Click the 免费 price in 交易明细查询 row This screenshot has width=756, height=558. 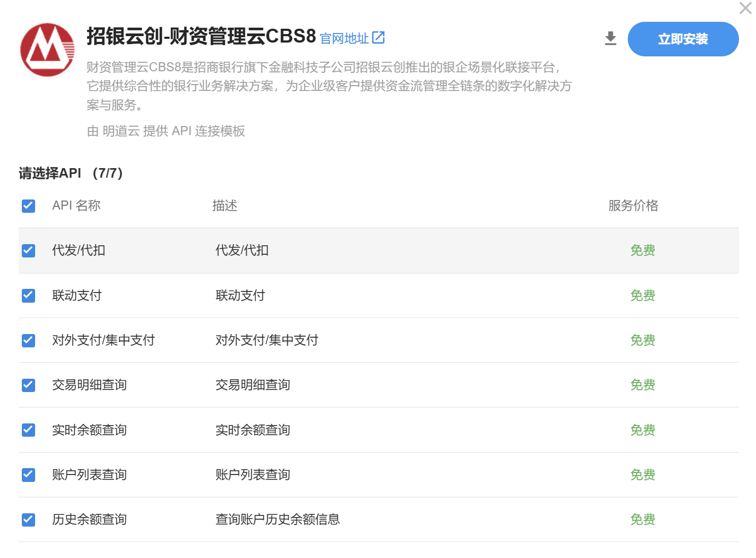pyautogui.click(x=643, y=385)
